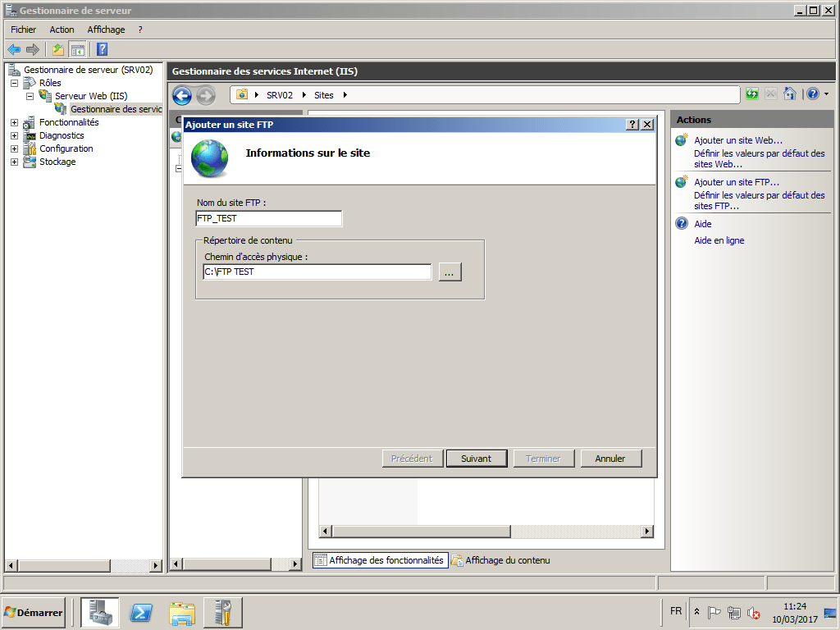Viewport: 840px width, 630px height.
Task: Expand the Fonctionnalités node in the server tree
Action: point(14,122)
